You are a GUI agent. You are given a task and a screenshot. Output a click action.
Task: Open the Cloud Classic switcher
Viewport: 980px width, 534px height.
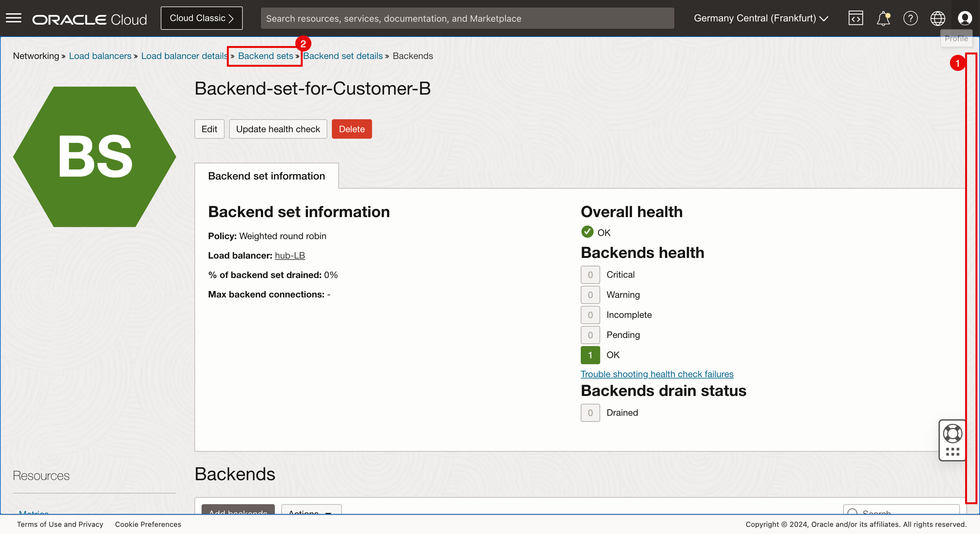click(x=201, y=18)
